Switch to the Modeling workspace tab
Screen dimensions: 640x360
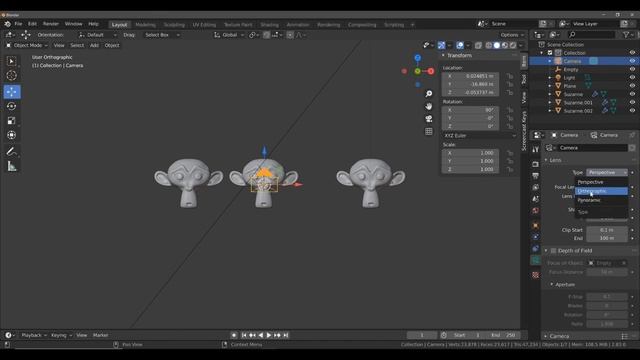145,25
